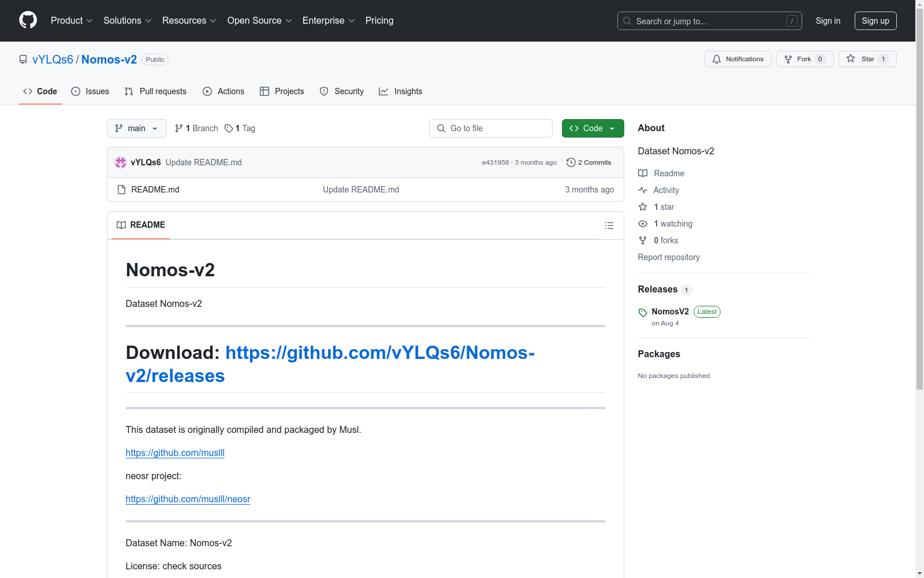The height and width of the screenshot is (578, 924).
Task: Select the README tab heading
Action: [x=141, y=225]
